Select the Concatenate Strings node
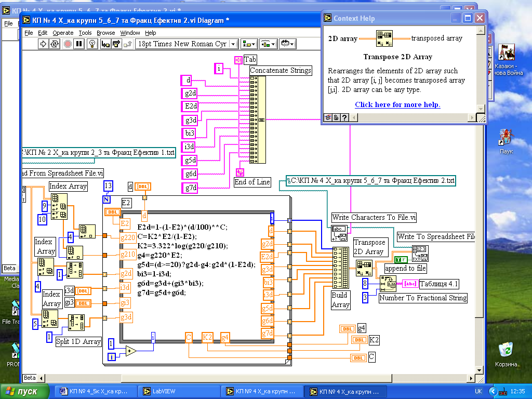Image resolution: width=532 pixels, height=399 pixels. pos(258,119)
